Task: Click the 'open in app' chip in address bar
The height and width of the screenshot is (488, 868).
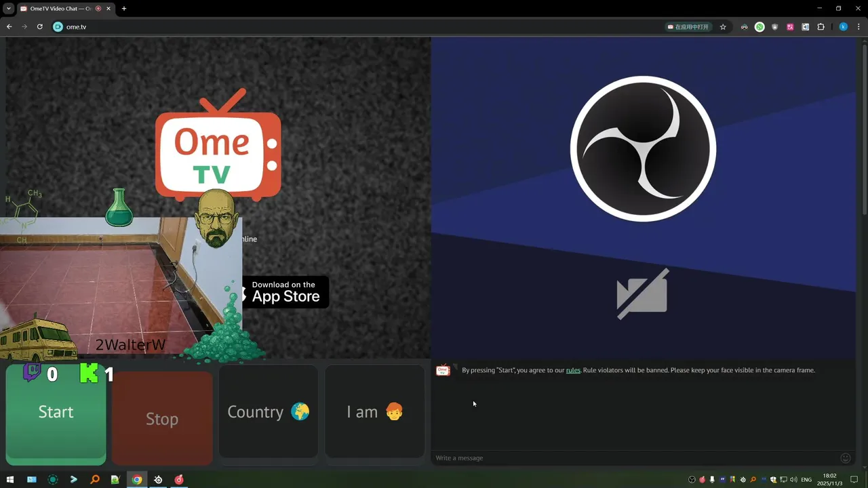Action: pyautogui.click(x=688, y=27)
